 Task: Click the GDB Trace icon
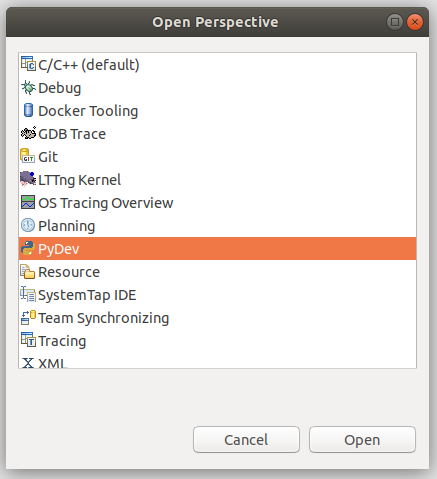click(28, 133)
